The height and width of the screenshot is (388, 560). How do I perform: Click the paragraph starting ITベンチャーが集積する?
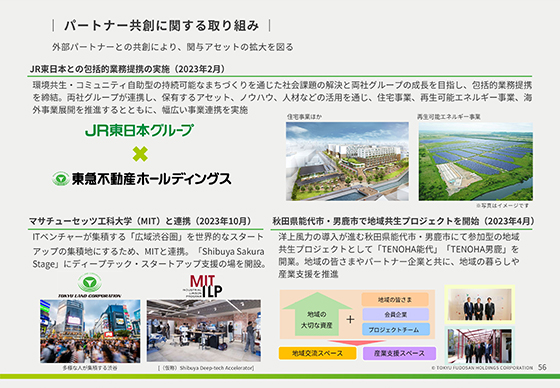click(149, 251)
